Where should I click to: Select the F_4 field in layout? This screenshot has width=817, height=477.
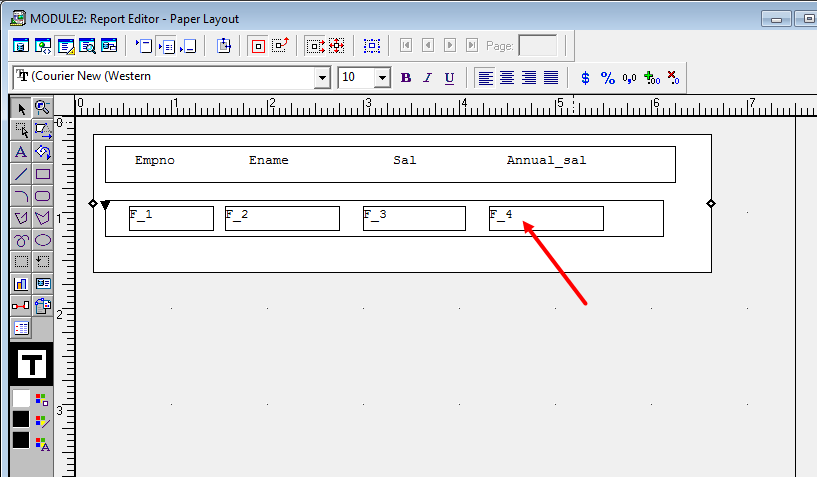pos(545,218)
